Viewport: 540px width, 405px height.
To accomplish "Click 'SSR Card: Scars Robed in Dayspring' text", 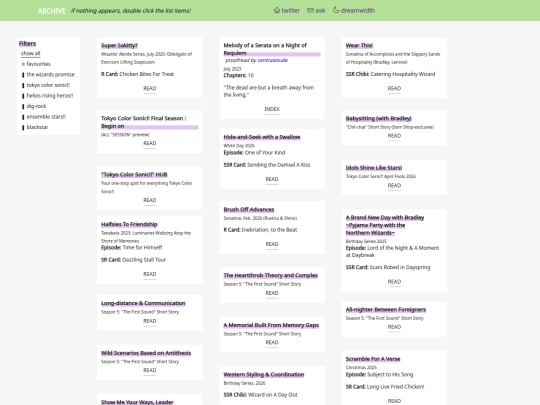I will coord(388,267).
